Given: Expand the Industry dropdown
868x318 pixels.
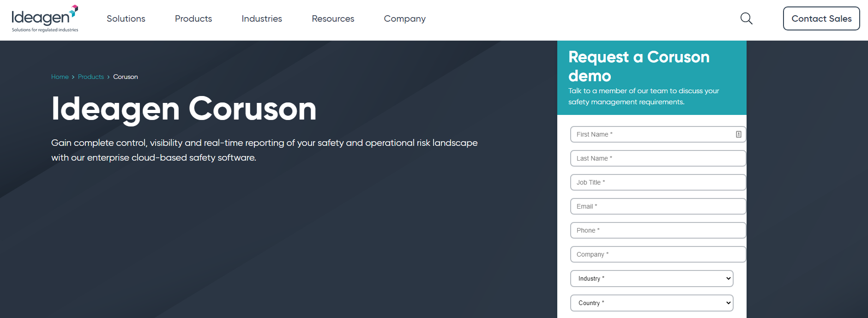Looking at the screenshot, I should click(652, 278).
